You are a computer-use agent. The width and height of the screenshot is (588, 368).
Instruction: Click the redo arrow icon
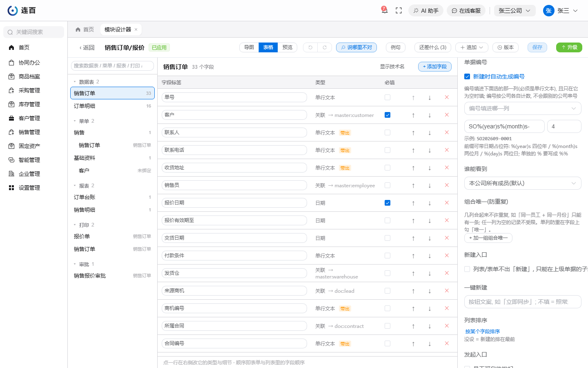pyautogui.click(x=325, y=47)
